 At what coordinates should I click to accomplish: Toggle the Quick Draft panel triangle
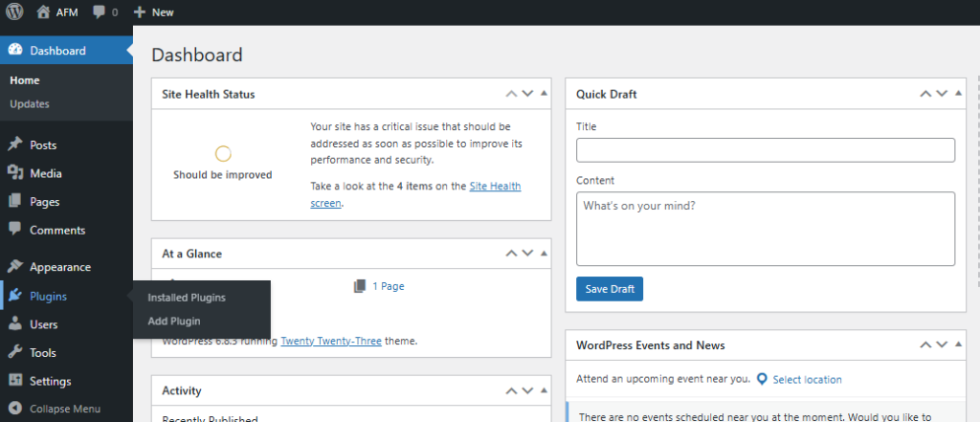pyautogui.click(x=958, y=94)
